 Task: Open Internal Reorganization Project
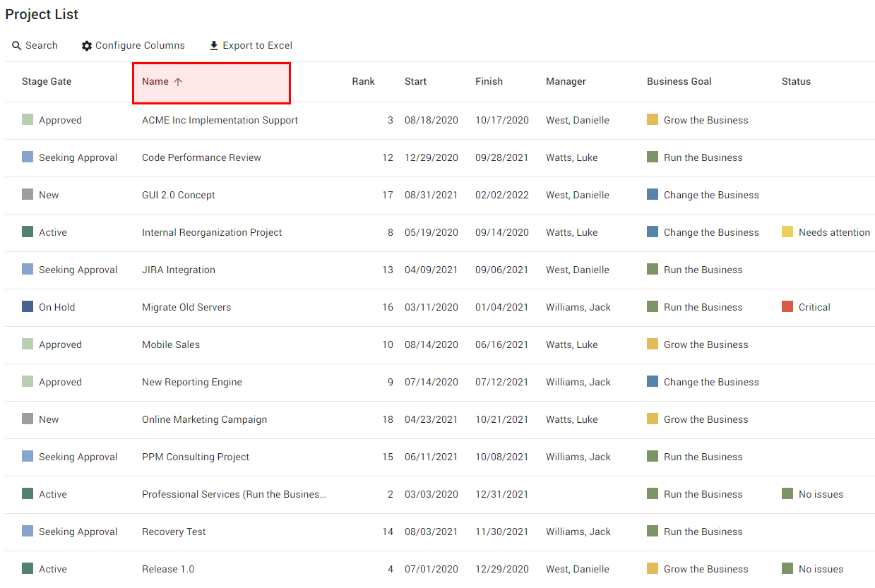(x=212, y=233)
